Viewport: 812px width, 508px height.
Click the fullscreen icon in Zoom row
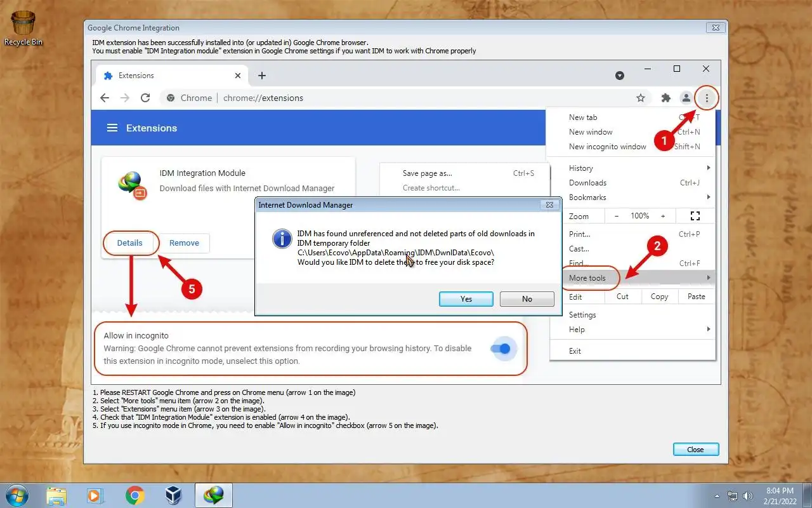[695, 217]
